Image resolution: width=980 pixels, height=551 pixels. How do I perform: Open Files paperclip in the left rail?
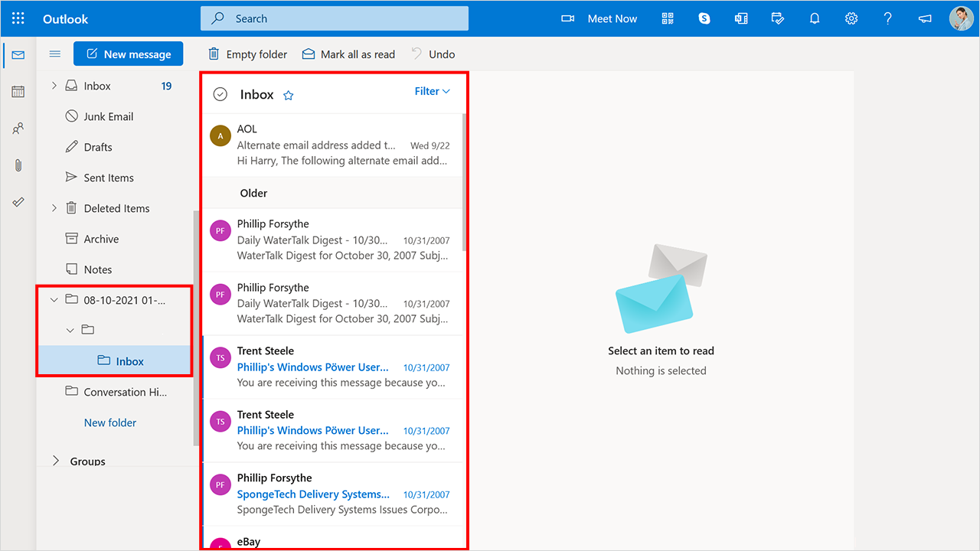(18, 165)
